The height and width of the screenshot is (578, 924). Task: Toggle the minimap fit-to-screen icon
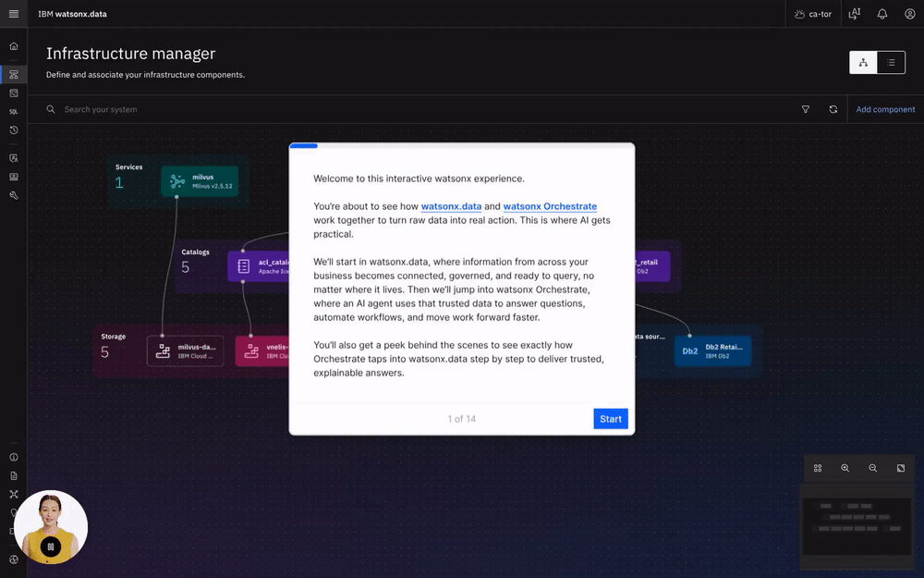click(900, 468)
